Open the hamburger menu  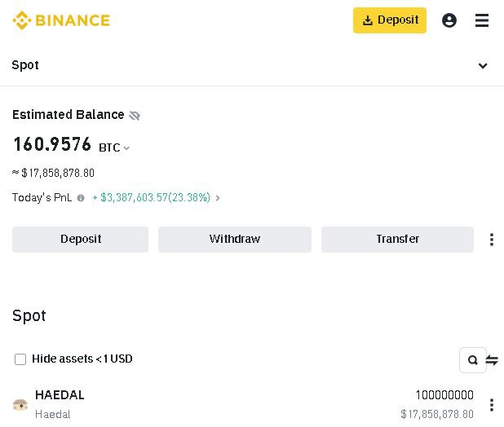point(482,20)
